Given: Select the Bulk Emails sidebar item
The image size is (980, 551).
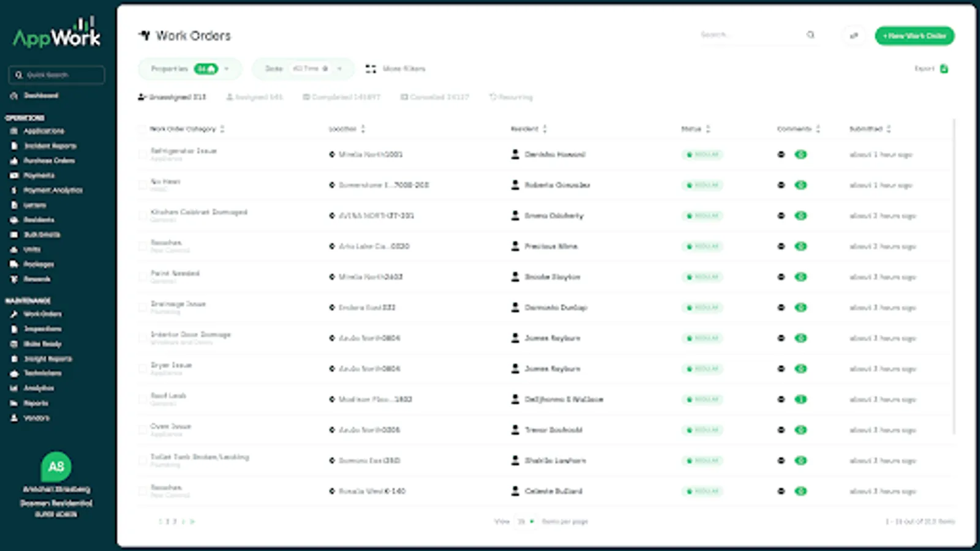Looking at the screenshot, I should [43, 234].
